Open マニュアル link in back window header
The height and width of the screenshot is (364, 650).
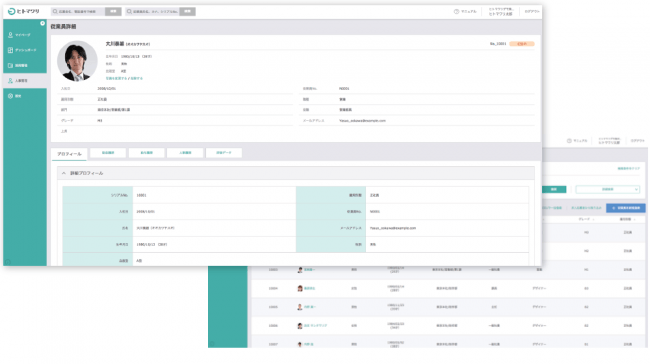[x=580, y=141]
